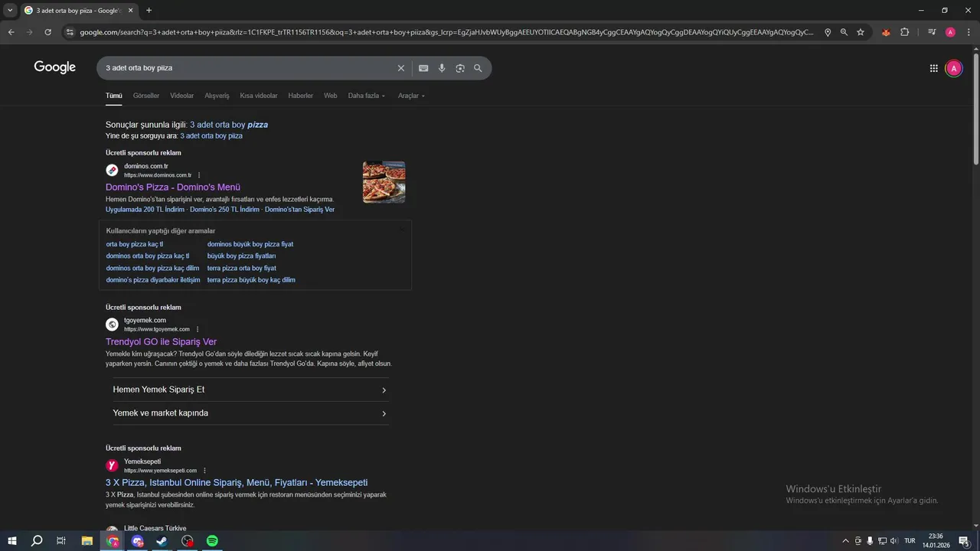Open a new tab with the plus button
The height and width of the screenshot is (551, 980).
149,11
